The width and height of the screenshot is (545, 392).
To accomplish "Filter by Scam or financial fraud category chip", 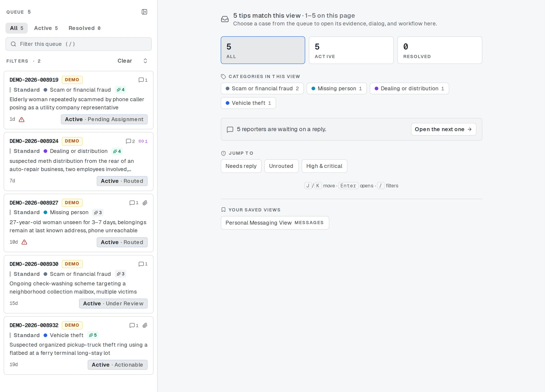I will (x=262, y=88).
